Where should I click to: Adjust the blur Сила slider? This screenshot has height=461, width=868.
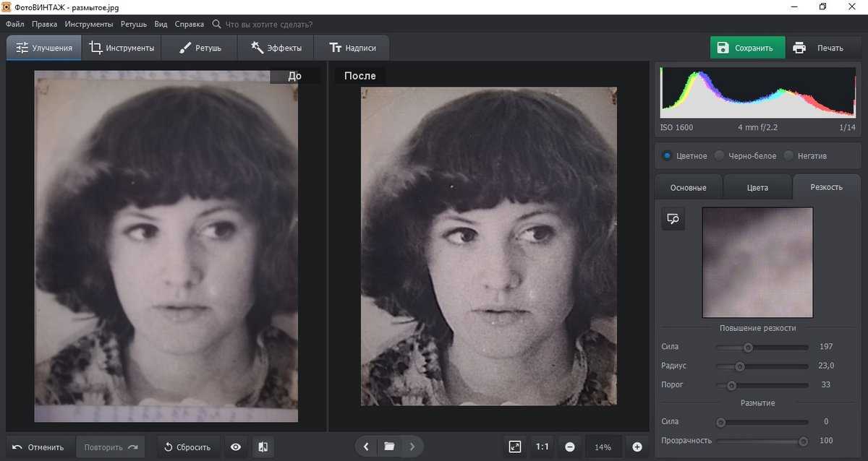(x=762, y=421)
